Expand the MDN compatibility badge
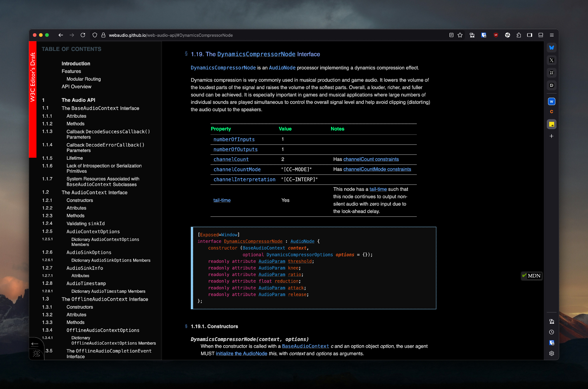The image size is (588, 389). [532, 276]
